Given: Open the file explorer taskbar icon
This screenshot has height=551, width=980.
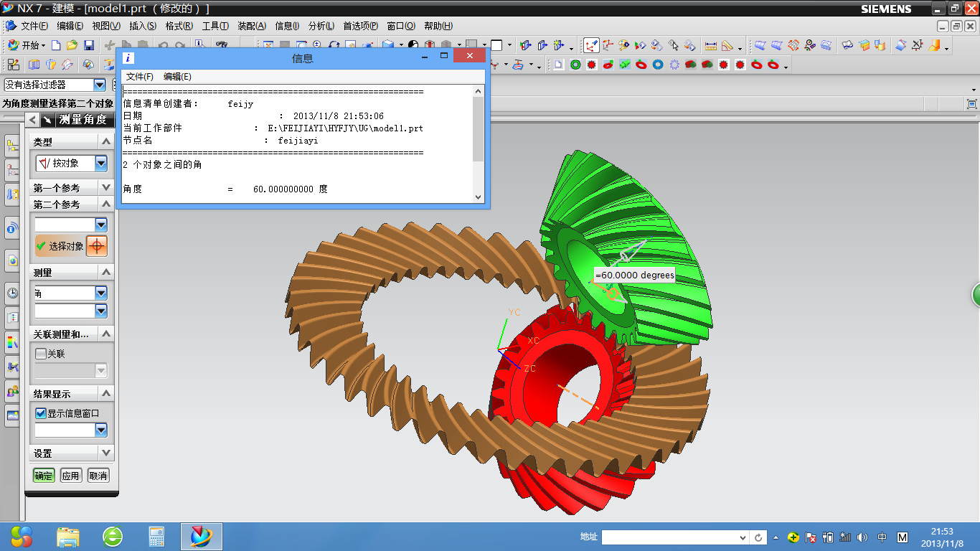Looking at the screenshot, I should pos(68,537).
